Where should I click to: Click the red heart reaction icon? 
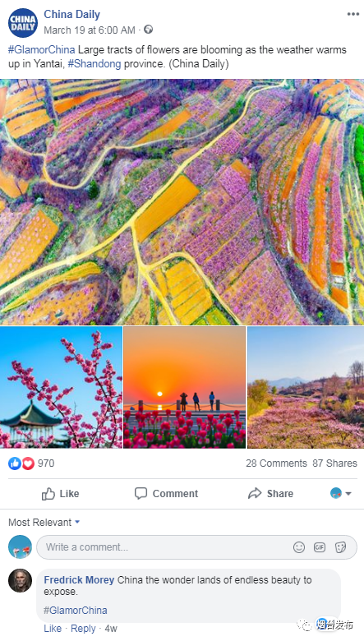point(28,463)
